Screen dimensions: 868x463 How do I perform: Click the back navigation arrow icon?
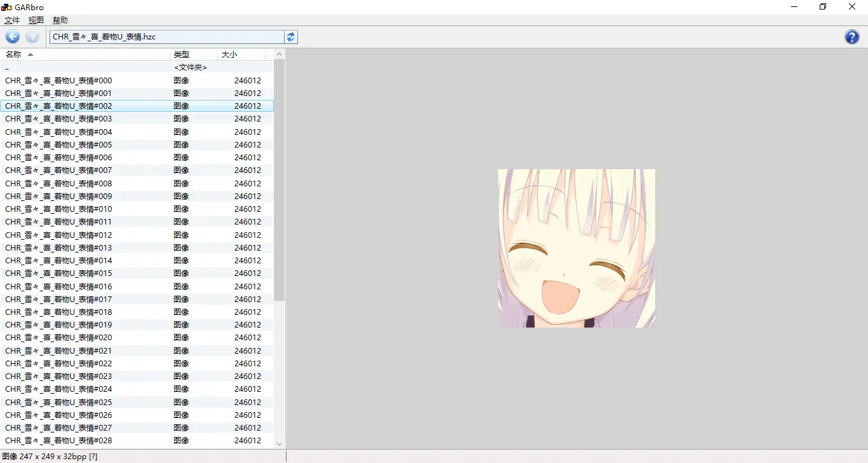(x=13, y=37)
